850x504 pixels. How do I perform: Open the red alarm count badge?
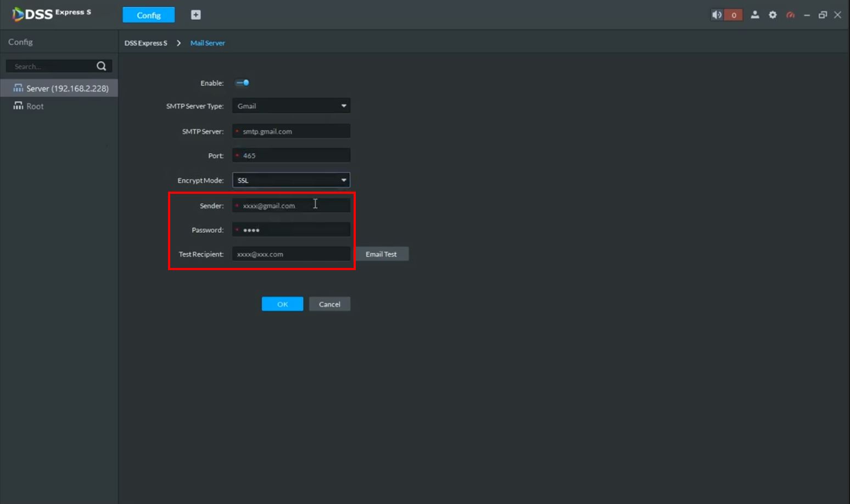click(734, 15)
